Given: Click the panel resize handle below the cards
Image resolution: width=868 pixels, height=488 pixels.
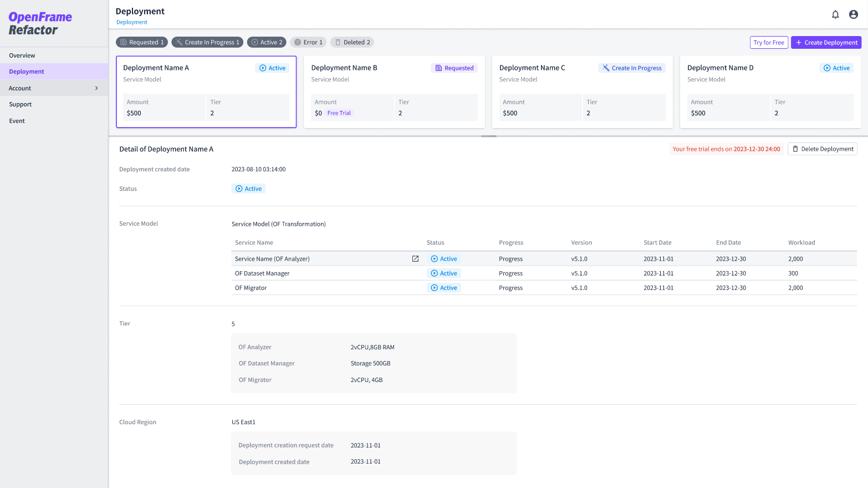Looking at the screenshot, I should pyautogui.click(x=488, y=135).
